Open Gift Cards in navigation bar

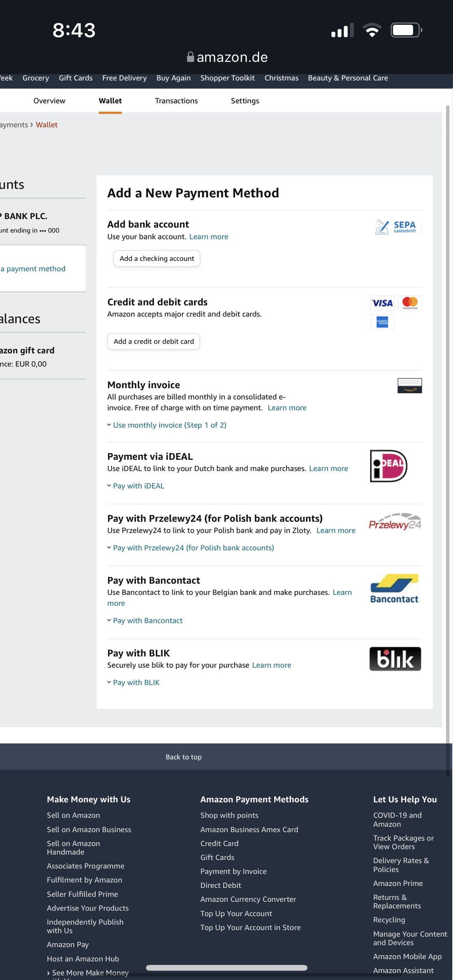[75, 78]
